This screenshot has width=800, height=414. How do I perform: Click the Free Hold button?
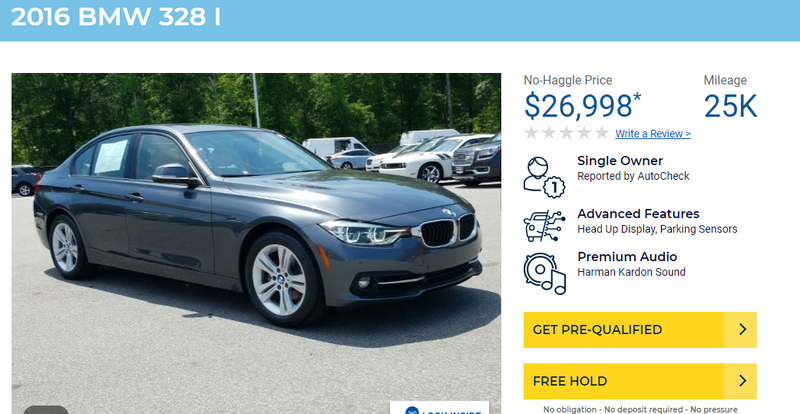640,381
